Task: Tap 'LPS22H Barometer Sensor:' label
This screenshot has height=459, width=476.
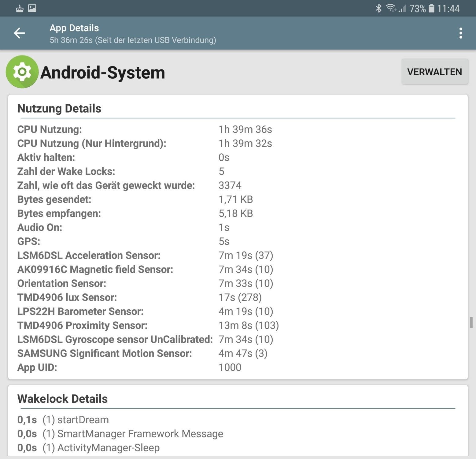Action: (80, 312)
